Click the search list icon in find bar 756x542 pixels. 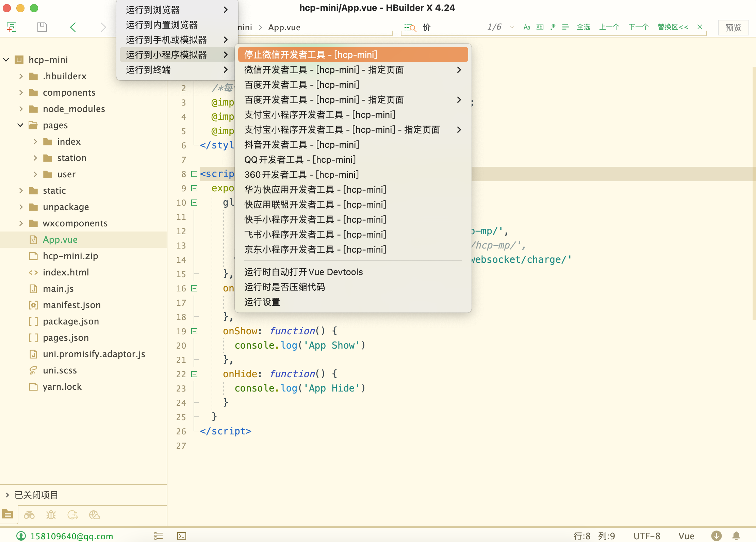410,27
